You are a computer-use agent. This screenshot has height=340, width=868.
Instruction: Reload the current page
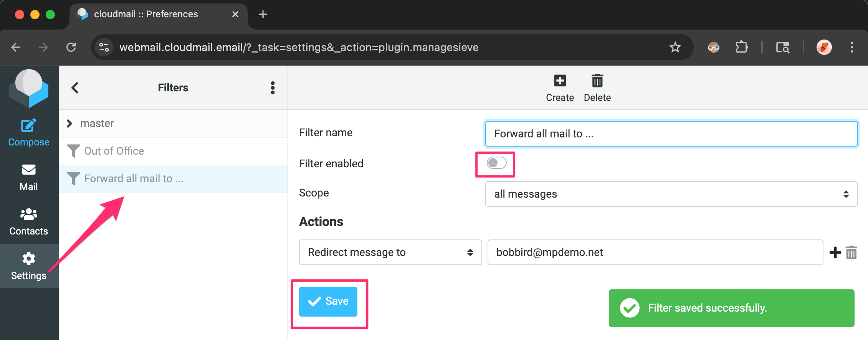pos(71,47)
